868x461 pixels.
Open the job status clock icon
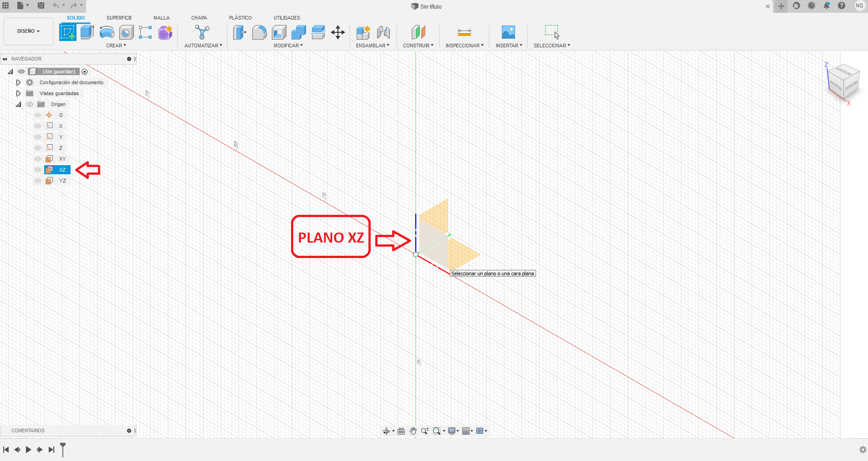click(812, 6)
